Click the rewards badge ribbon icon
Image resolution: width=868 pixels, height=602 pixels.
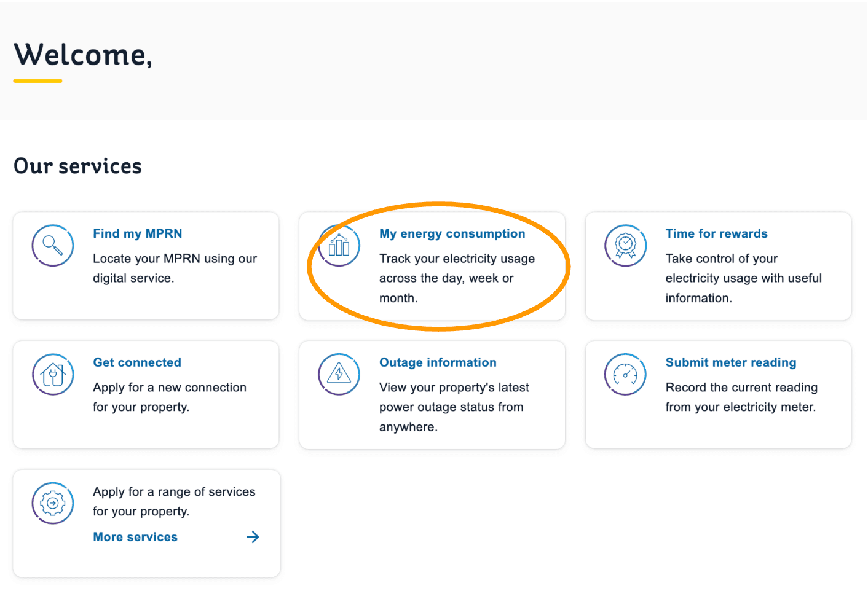pyautogui.click(x=625, y=246)
